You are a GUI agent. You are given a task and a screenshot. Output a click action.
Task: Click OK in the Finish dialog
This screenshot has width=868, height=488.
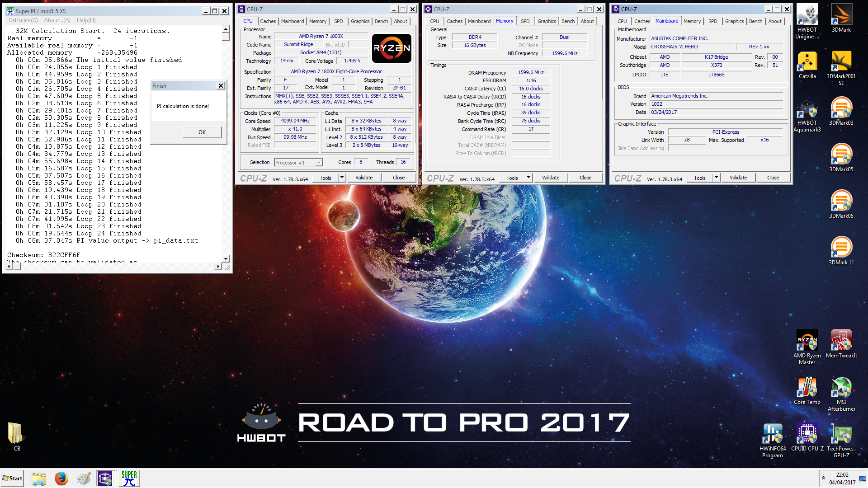(202, 132)
